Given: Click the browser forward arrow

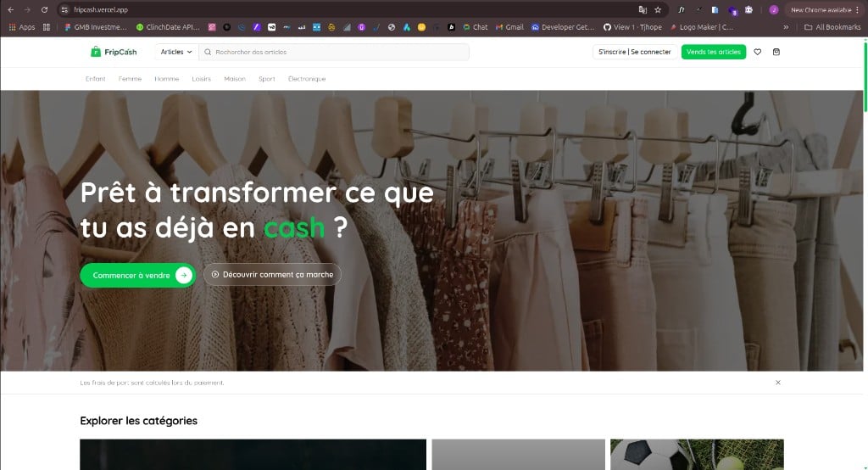Looking at the screenshot, I should pos(27,9).
